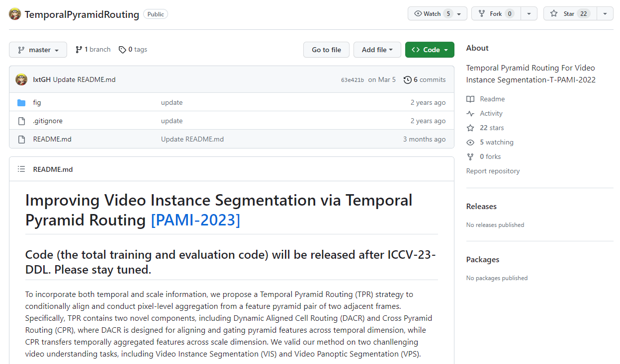The width and height of the screenshot is (620, 364).
Task: Click the tag icon next to tags
Action: tap(122, 50)
